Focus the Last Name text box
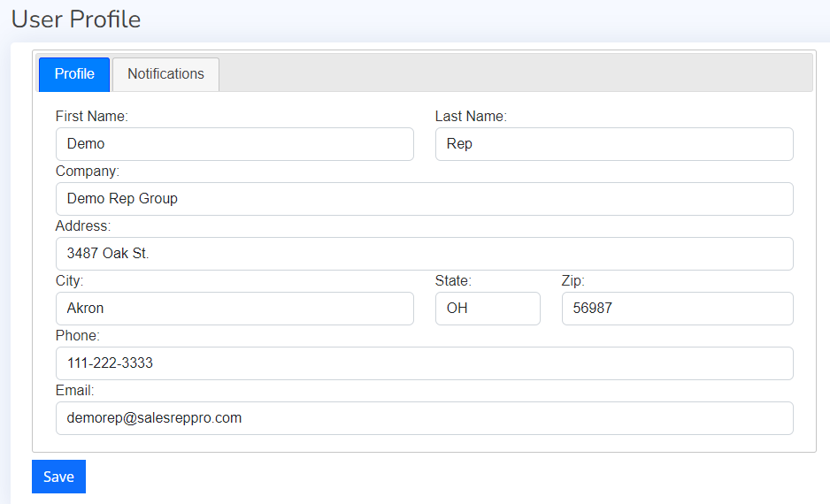Viewport: 830px width, 504px height. tap(614, 144)
